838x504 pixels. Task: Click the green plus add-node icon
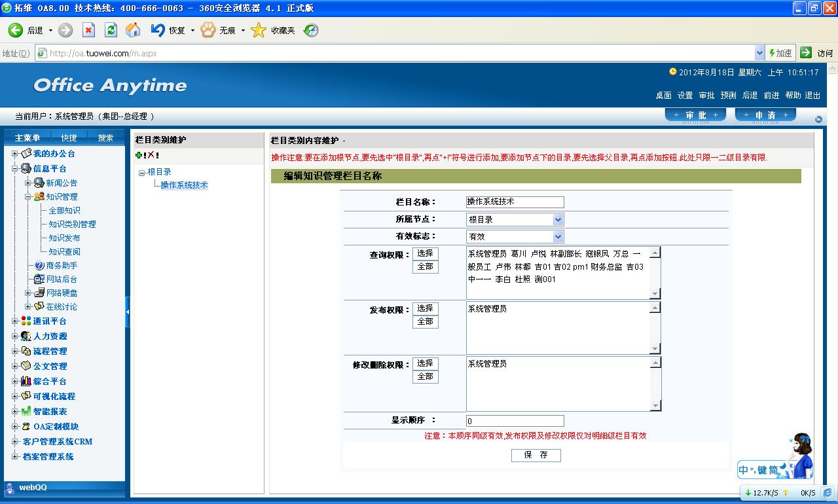(139, 155)
